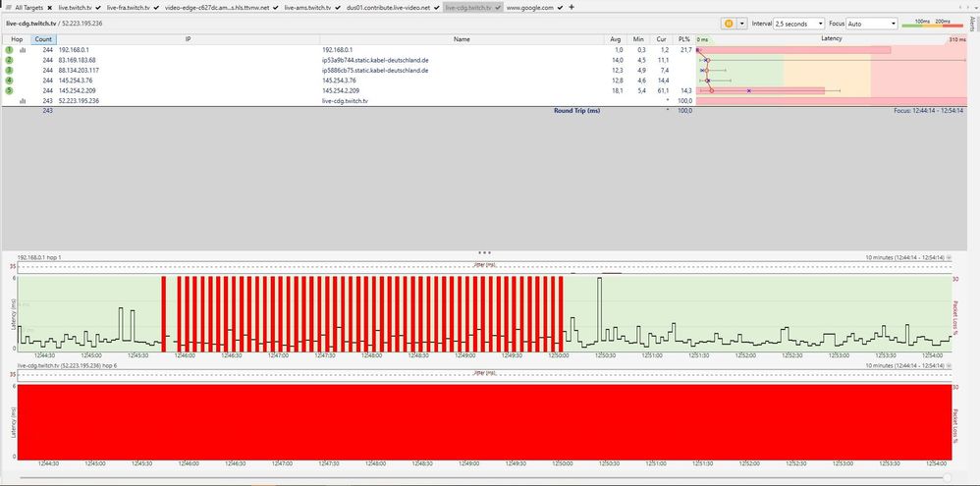Click the 192.168.0.1 hop 1 graph title
The image size is (980, 486).
[39, 257]
